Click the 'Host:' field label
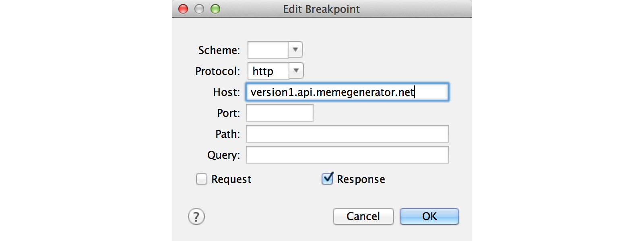The height and width of the screenshot is (241, 644). 226,92
